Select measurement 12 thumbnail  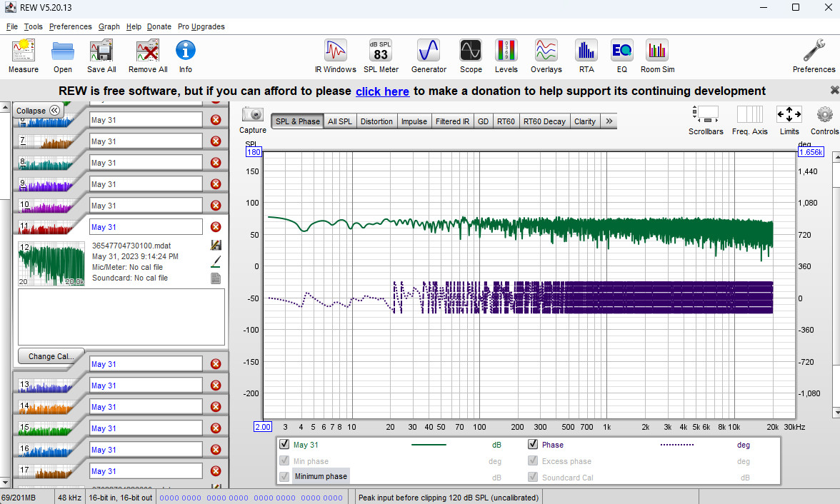point(51,263)
